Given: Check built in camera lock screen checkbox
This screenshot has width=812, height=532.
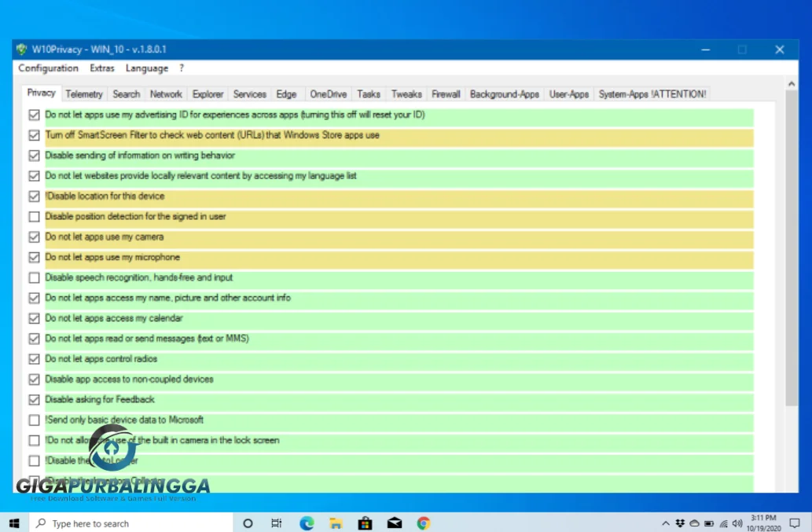Looking at the screenshot, I should click(34, 440).
